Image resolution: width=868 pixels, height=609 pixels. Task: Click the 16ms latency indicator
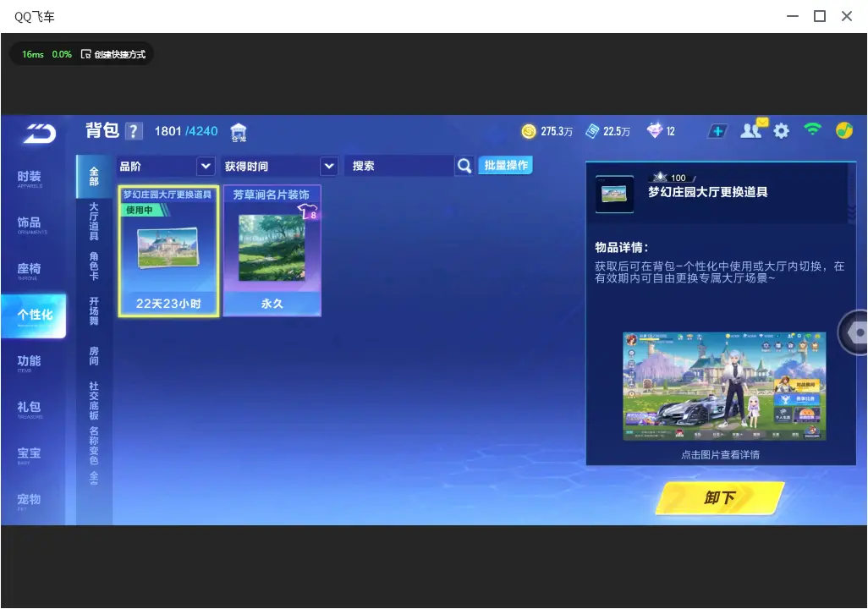pos(33,54)
